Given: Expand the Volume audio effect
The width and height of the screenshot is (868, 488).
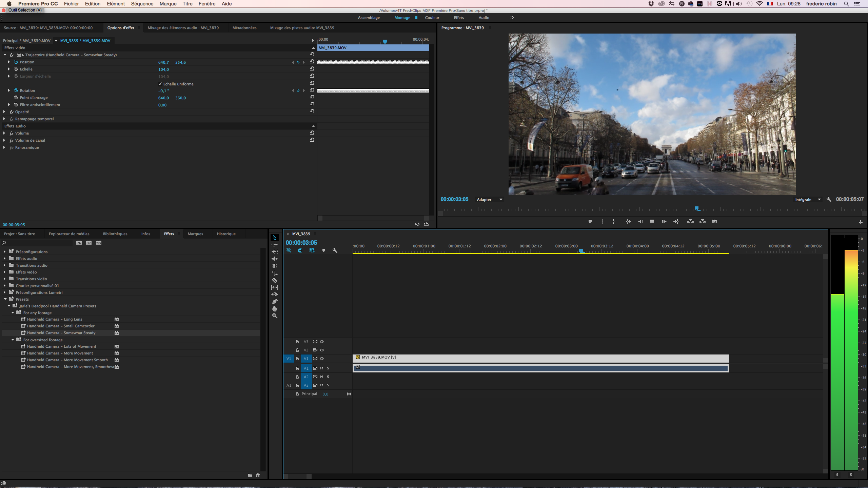Looking at the screenshot, I should 4,133.
